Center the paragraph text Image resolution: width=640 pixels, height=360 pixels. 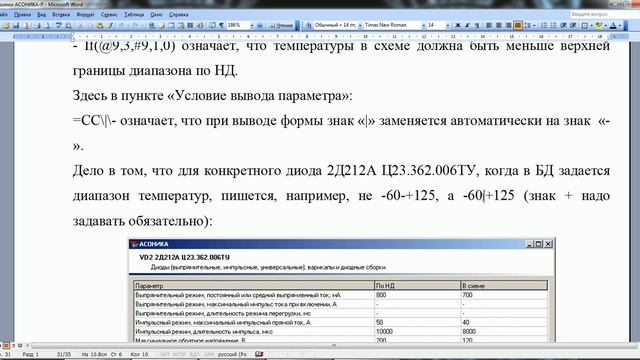[x=498, y=25]
